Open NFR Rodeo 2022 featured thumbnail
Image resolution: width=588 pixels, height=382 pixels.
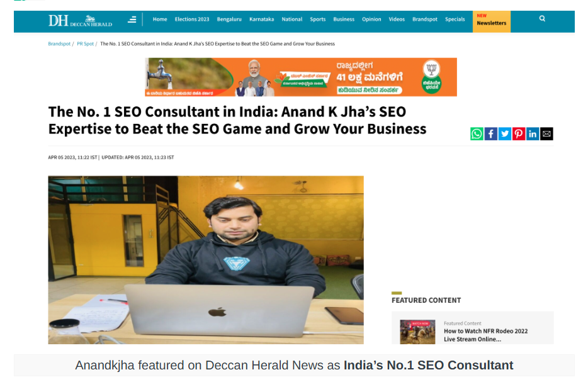coord(417,332)
